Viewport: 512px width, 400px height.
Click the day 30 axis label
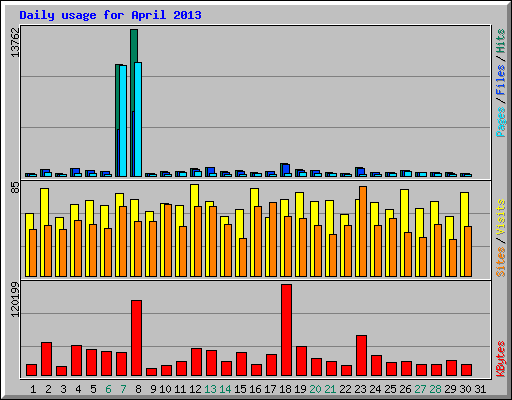[x=465, y=389]
